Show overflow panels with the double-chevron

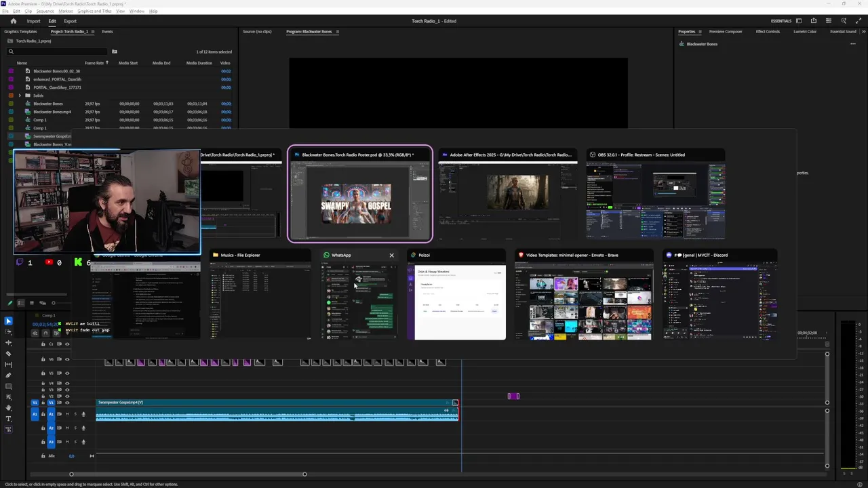tap(863, 31)
